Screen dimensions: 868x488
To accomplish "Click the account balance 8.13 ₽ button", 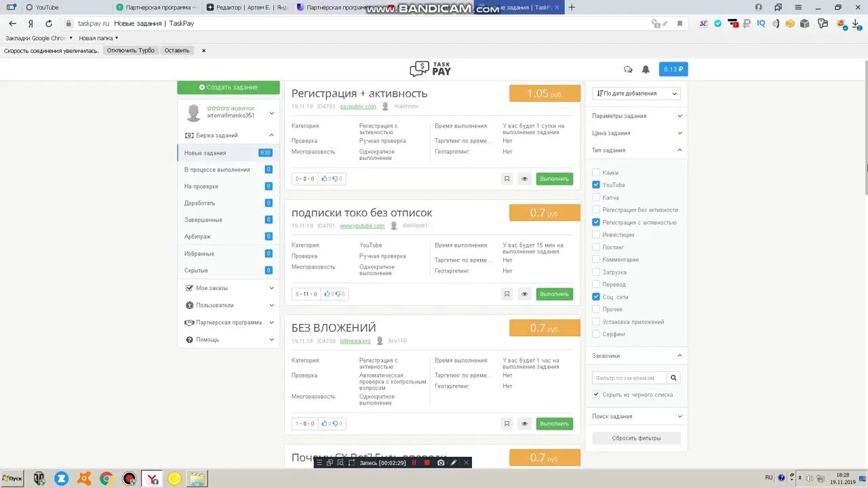I will click(673, 69).
